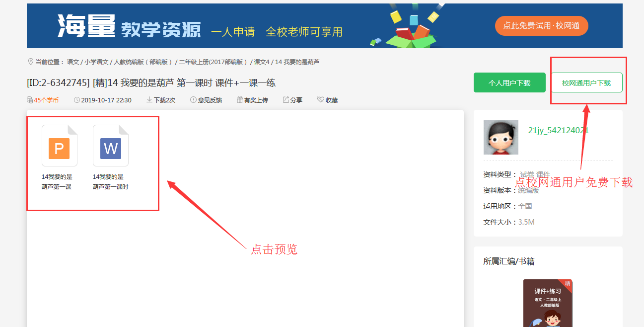Open the 语文 breadcrumb link
644x327 pixels.
tap(73, 62)
